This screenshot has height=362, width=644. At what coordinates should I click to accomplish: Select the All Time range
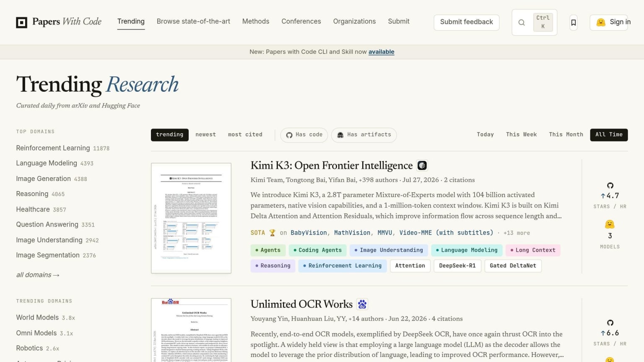[609, 134]
